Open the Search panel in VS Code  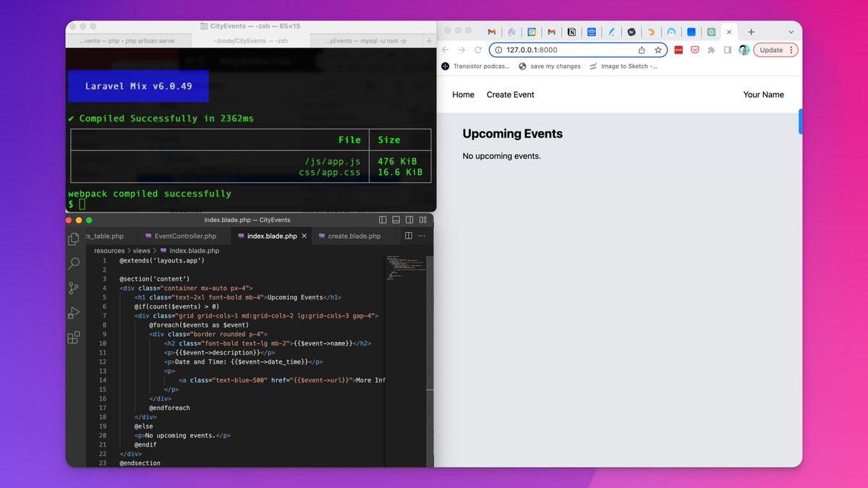click(73, 264)
